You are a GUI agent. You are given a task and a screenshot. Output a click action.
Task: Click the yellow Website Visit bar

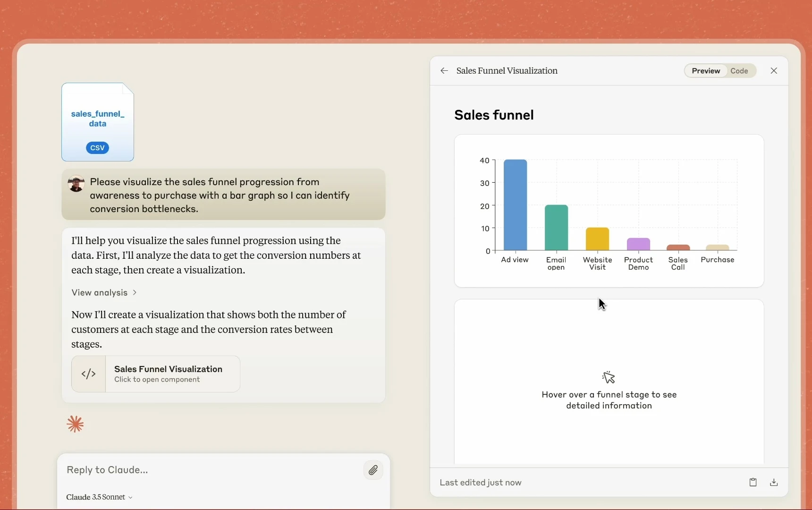pyautogui.click(x=597, y=239)
